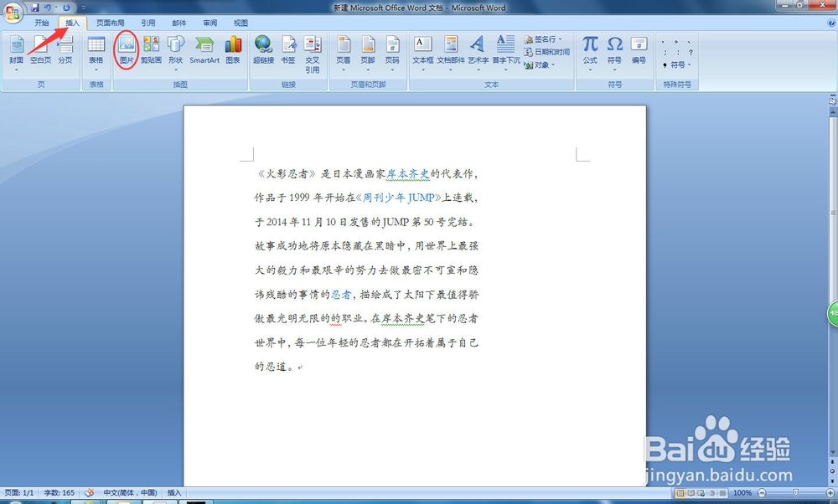The height and width of the screenshot is (504, 838).
Task: Save the document from Quick Access
Action: [35, 8]
